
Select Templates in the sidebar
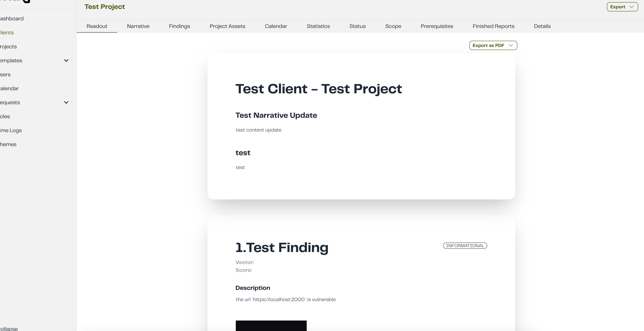pos(11,61)
